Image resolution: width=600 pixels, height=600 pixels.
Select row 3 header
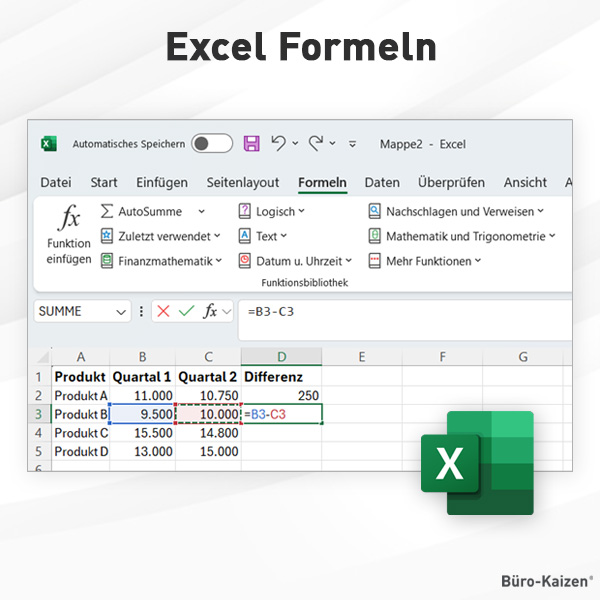click(x=39, y=414)
